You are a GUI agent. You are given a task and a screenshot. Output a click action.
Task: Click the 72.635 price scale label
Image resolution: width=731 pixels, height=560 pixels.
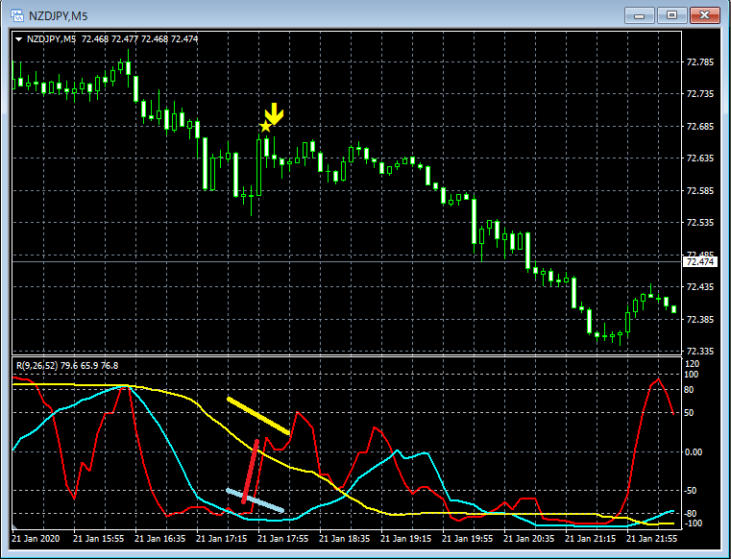click(x=700, y=158)
